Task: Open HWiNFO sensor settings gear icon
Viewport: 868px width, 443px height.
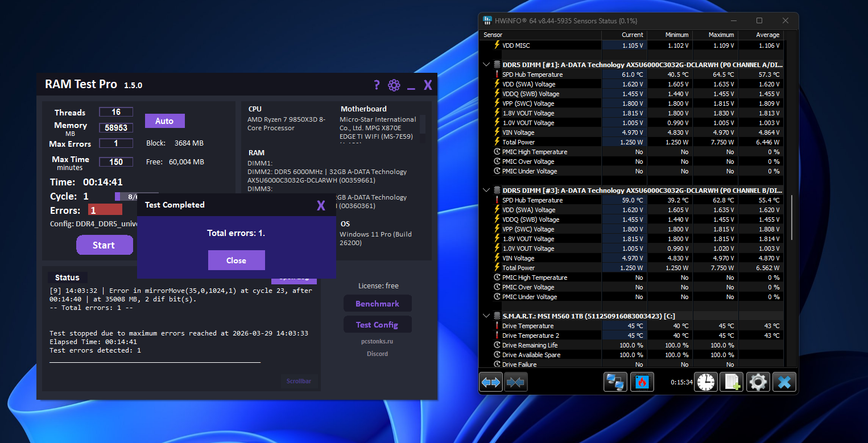Action: (x=758, y=382)
